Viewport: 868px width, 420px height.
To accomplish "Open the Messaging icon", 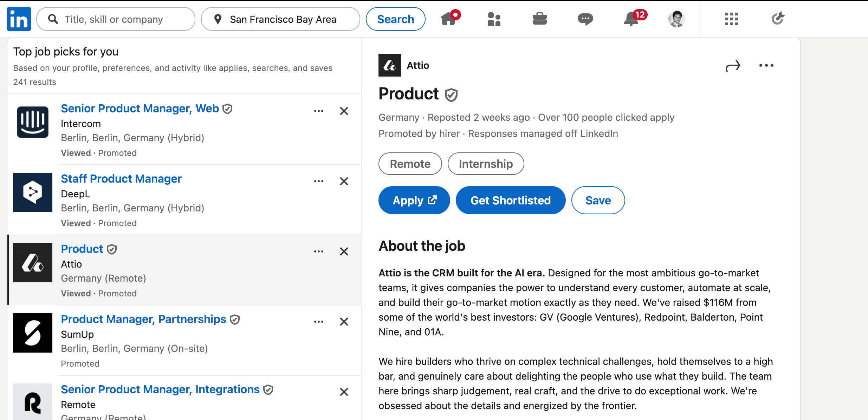I will [586, 19].
